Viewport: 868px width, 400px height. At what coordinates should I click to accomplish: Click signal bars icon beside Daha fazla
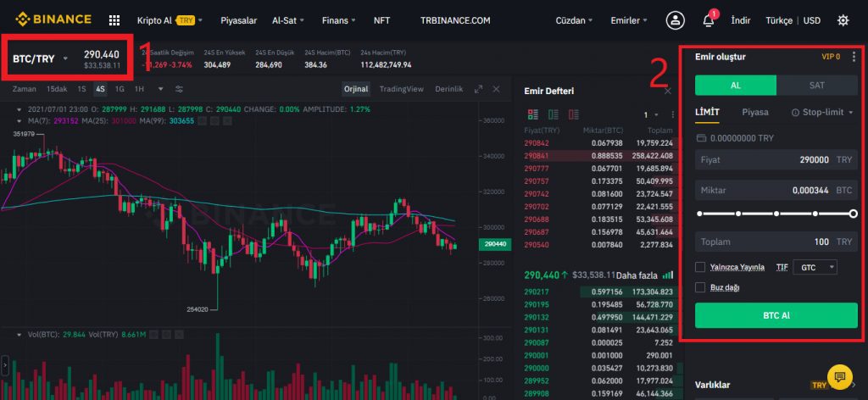coord(667,275)
